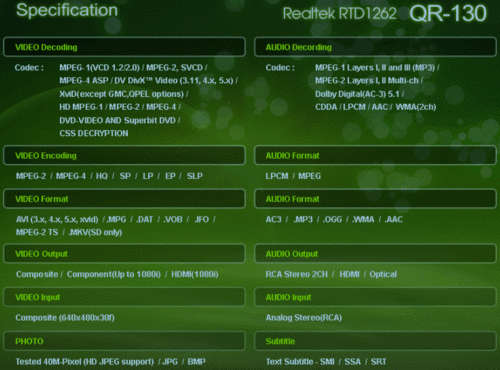Click 'MPEG' next to LPCM under AUDIO Format
Screen dimensions: 500x370
pyautogui.click(x=309, y=176)
